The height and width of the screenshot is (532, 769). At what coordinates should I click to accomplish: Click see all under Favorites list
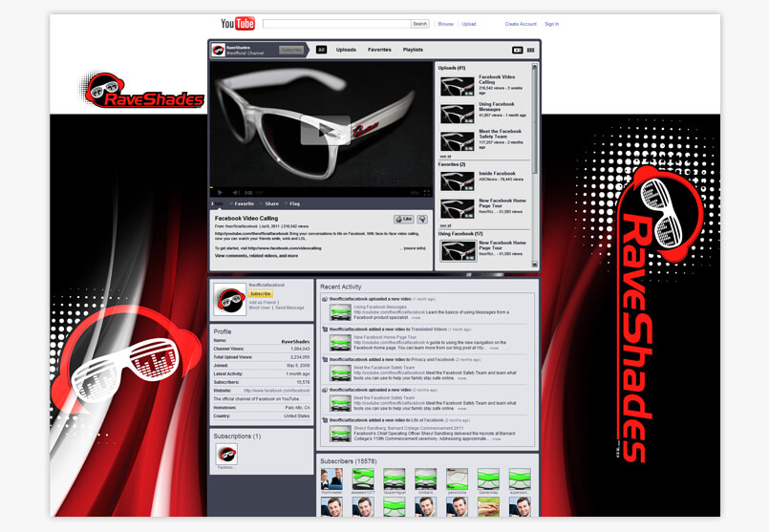tap(445, 225)
